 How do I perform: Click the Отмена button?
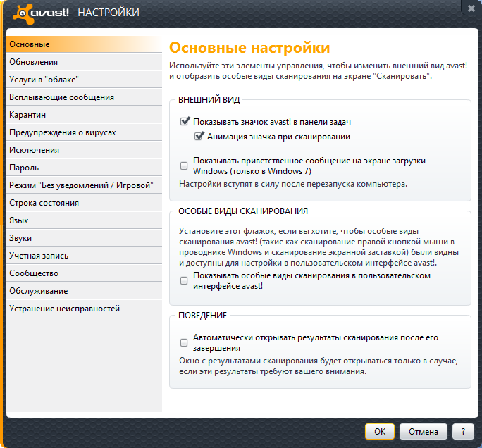[x=424, y=431]
